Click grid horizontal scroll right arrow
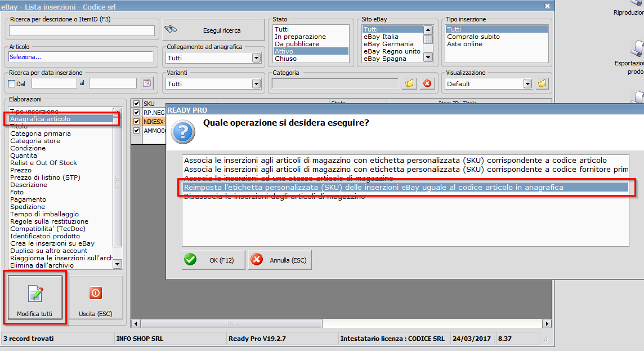The image size is (644, 351). coord(547,323)
